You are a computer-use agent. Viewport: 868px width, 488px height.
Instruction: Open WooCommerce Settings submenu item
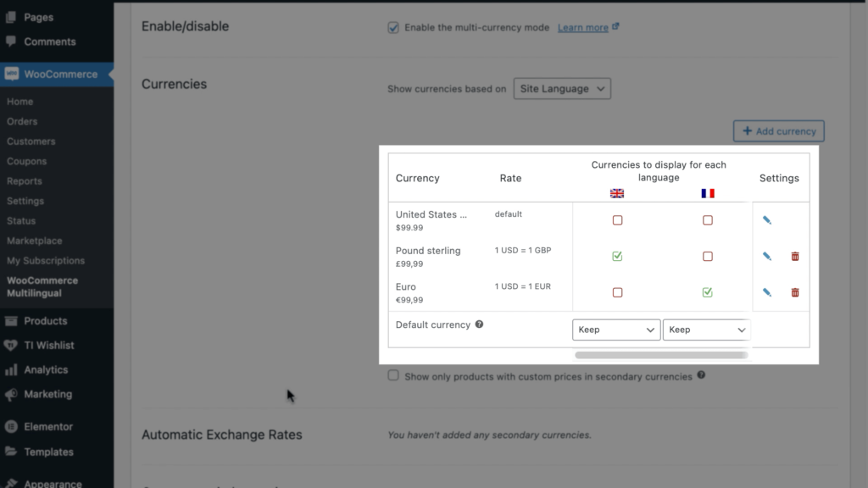coord(25,202)
